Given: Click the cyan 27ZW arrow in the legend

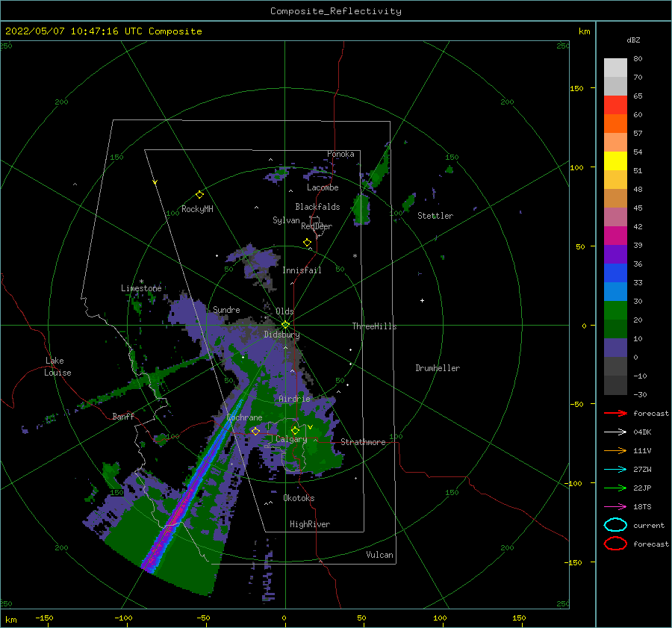Looking at the screenshot, I should (x=615, y=470).
